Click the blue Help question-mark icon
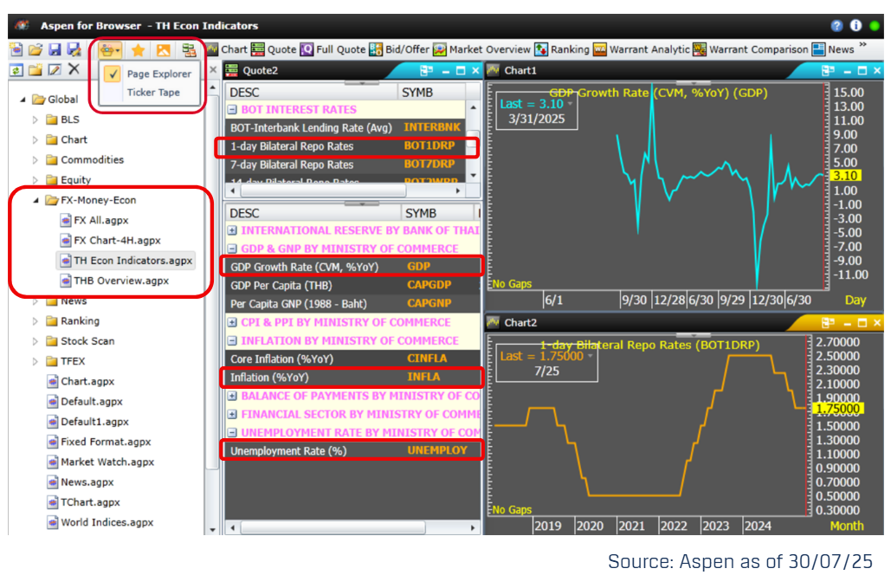891x588 pixels. (836, 26)
